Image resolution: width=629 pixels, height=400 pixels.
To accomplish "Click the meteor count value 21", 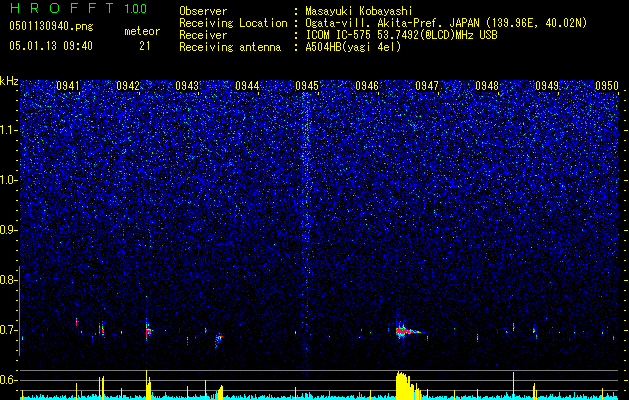I will (x=145, y=46).
